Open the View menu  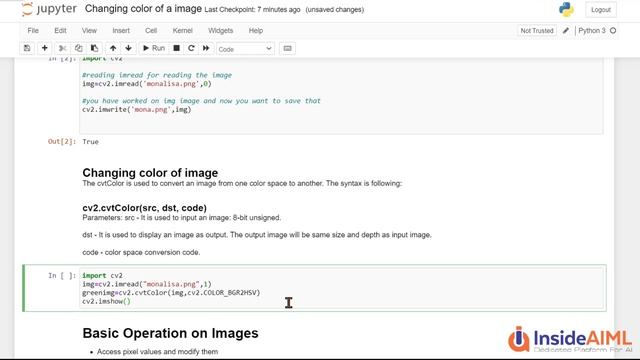pyautogui.click(x=89, y=31)
